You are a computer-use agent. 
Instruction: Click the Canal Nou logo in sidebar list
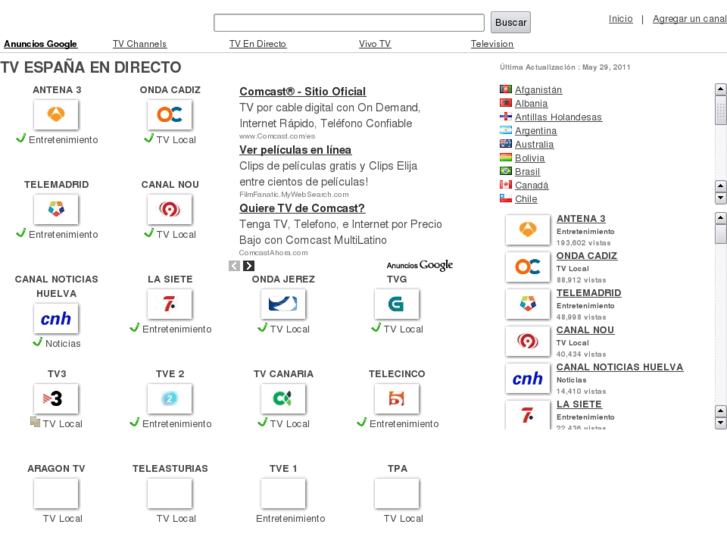(x=528, y=341)
